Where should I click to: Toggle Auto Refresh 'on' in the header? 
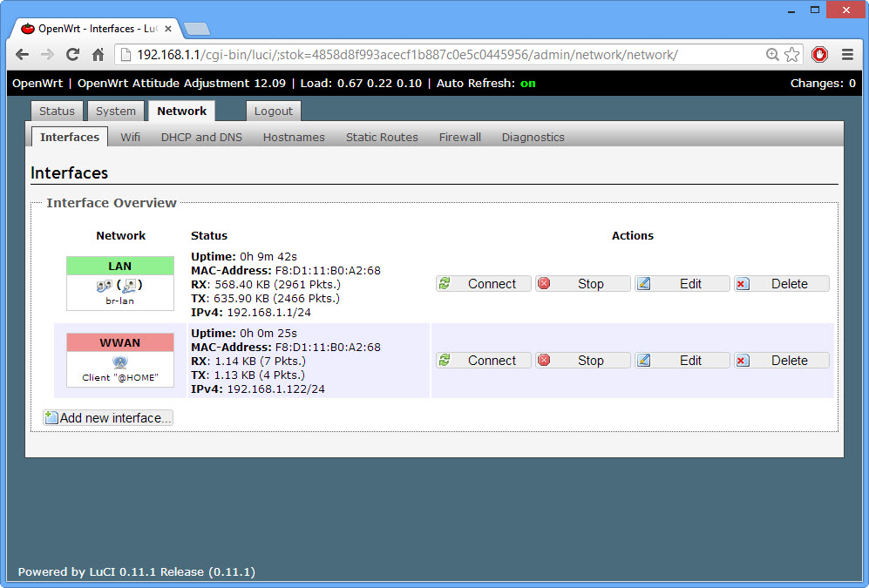(x=527, y=83)
